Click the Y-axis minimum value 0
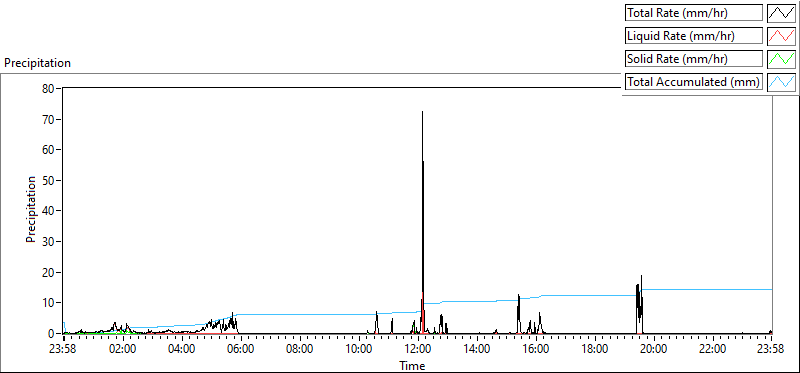Viewport: 800px width, 373px height. [x=51, y=333]
